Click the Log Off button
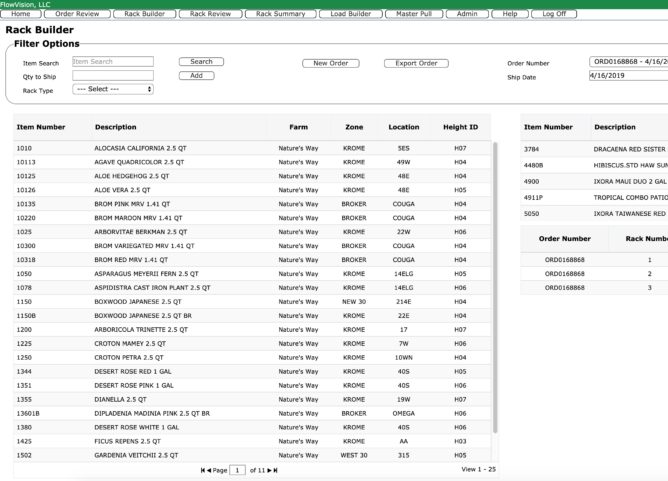This screenshot has width=668, height=481. [553, 14]
